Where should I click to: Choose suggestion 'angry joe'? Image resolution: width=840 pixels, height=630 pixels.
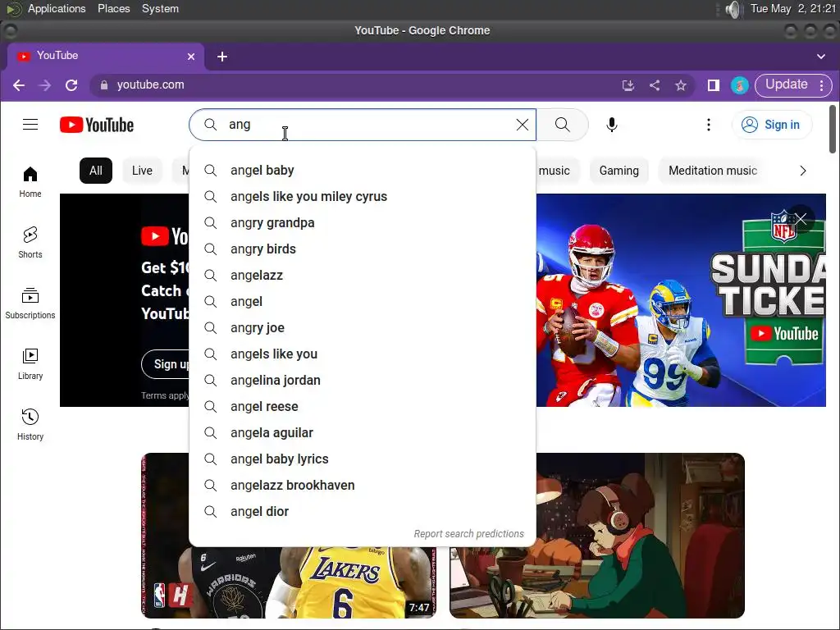coord(363,328)
